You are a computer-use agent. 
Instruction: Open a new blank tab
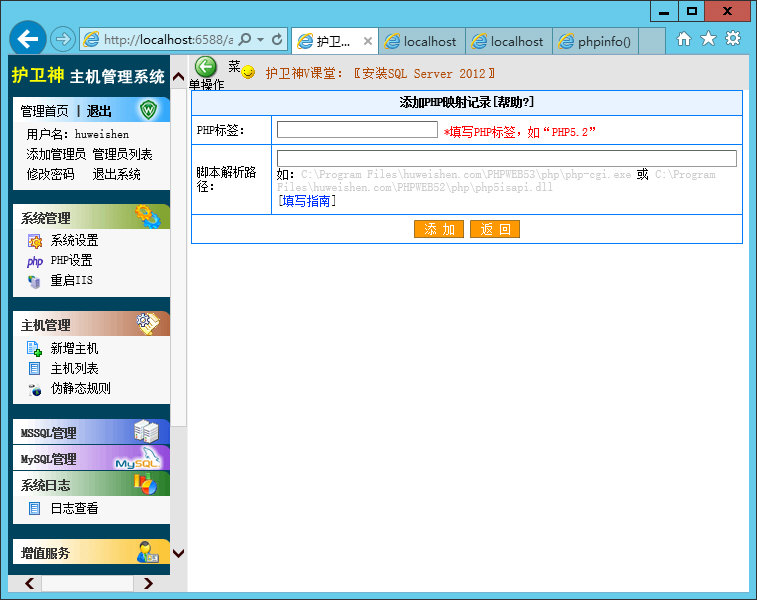tap(652, 42)
